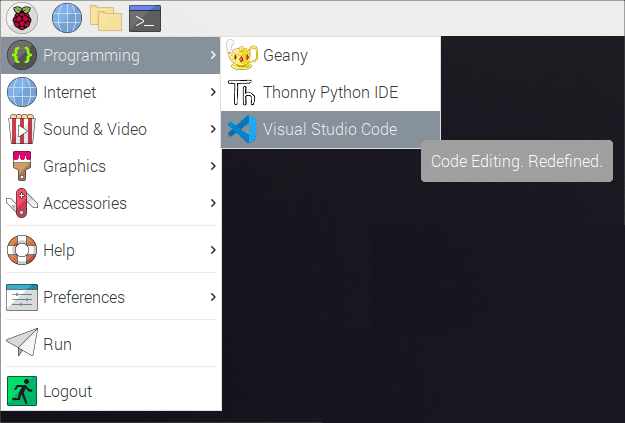Launch the Terminal from the taskbar
This screenshot has width=625, height=423.
coord(145,18)
